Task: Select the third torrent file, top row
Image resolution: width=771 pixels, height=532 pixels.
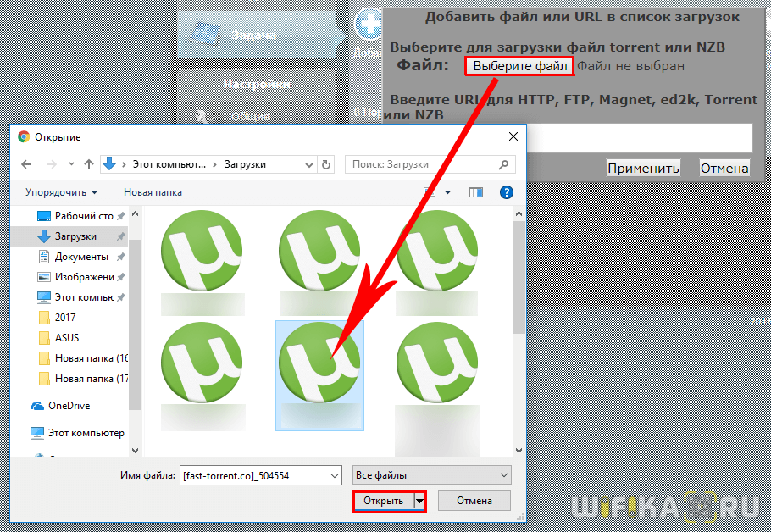Action: (x=436, y=263)
